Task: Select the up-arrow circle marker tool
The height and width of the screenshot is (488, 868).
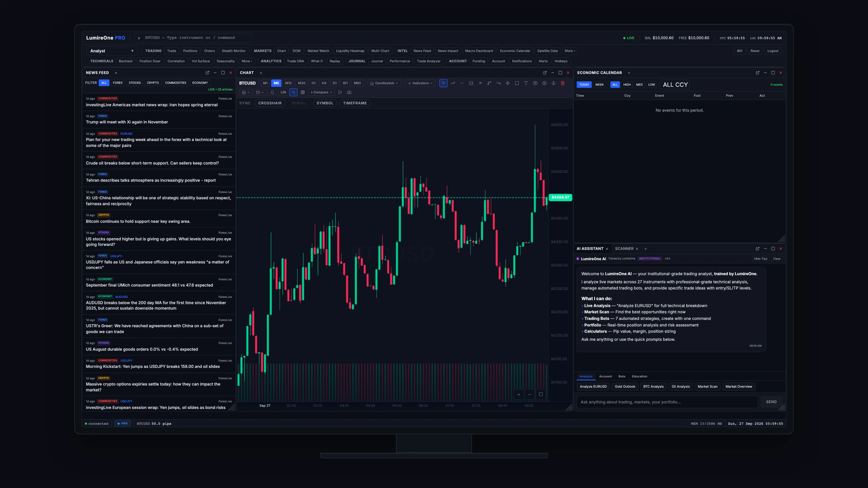Action: pyautogui.click(x=535, y=83)
